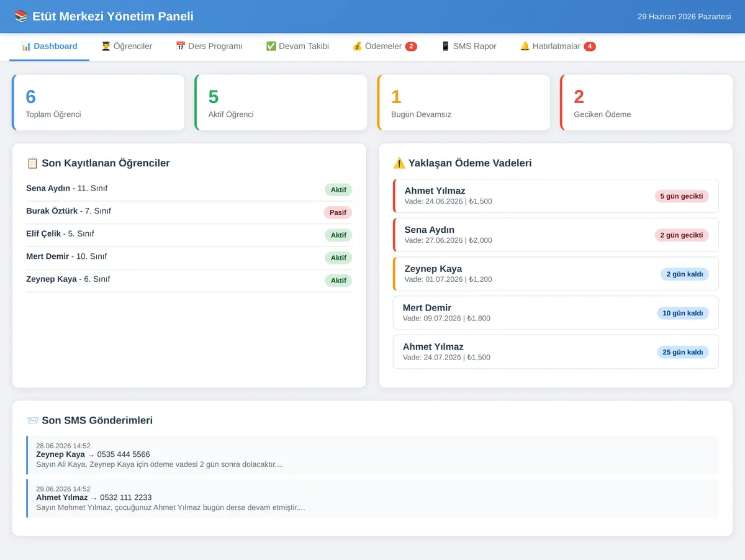Select the Aktif Öğrenci stat card
Image resolution: width=745 pixels, height=560 pixels.
pyautogui.click(x=281, y=102)
